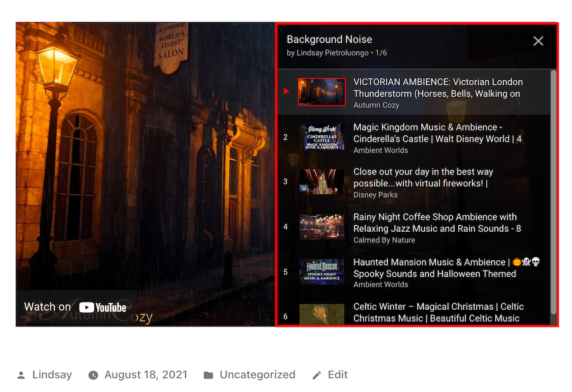Click the folder icon next to Uncategorized
This screenshot has width=572, height=392.
pos(208,375)
